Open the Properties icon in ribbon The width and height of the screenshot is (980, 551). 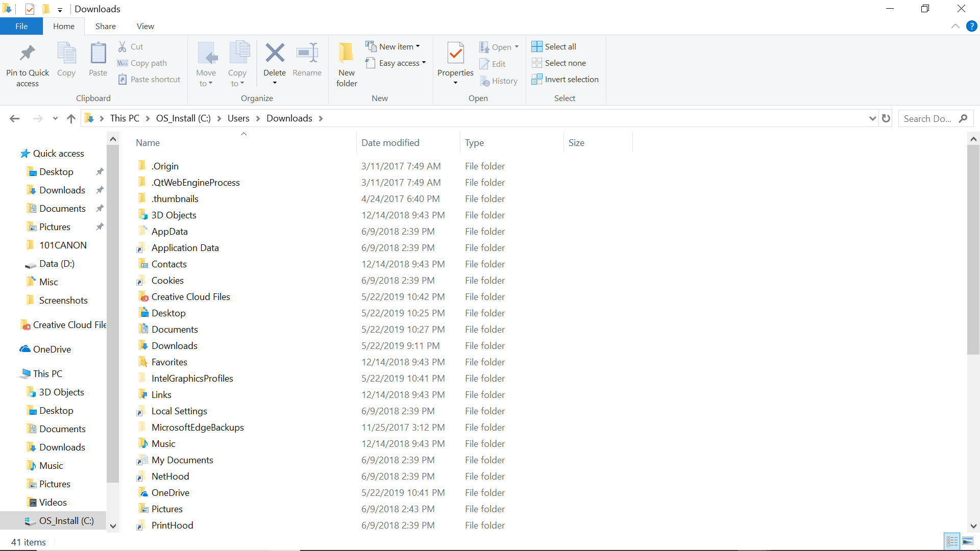[455, 53]
